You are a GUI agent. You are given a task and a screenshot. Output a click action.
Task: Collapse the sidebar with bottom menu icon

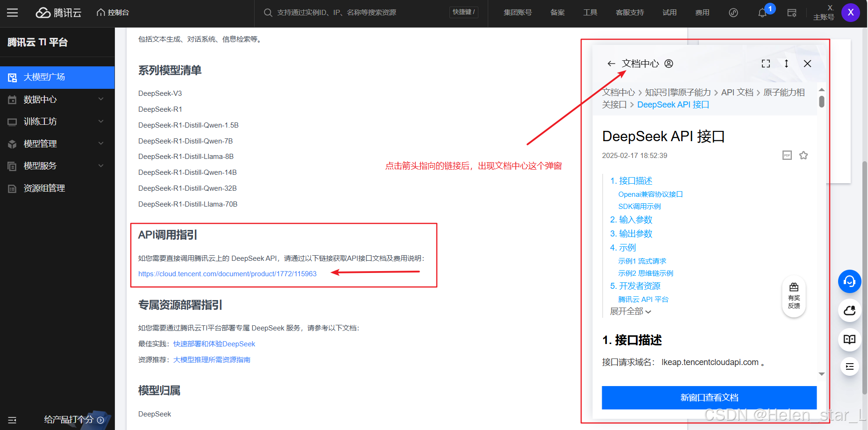[x=12, y=420]
